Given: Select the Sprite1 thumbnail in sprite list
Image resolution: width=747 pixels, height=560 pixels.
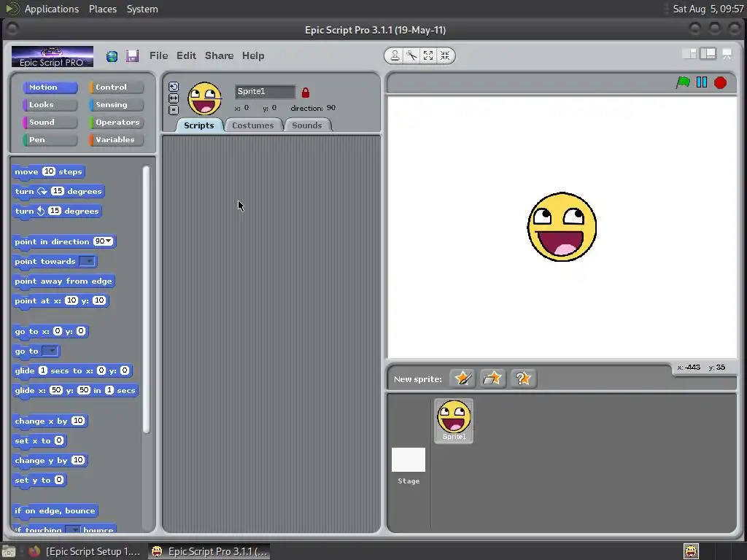Looking at the screenshot, I should coord(454,421).
